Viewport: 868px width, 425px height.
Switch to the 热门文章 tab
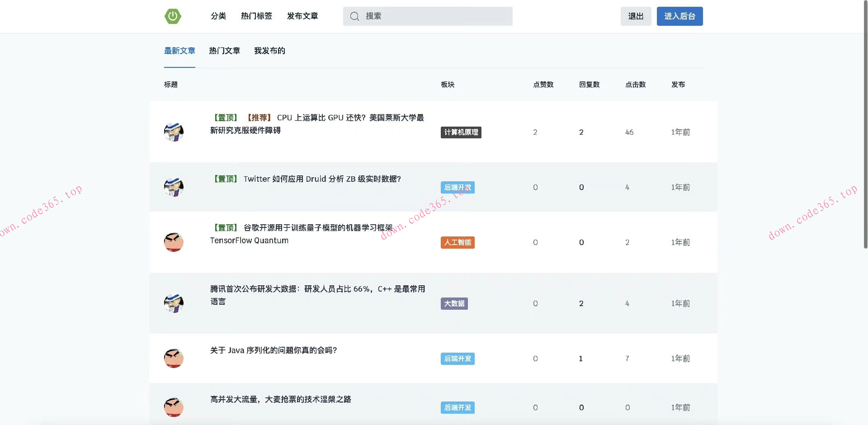pyautogui.click(x=225, y=51)
